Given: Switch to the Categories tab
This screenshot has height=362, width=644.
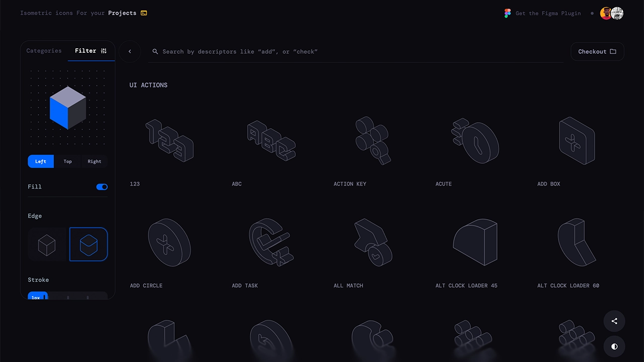Looking at the screenshot, I should [x=44, y=51].
